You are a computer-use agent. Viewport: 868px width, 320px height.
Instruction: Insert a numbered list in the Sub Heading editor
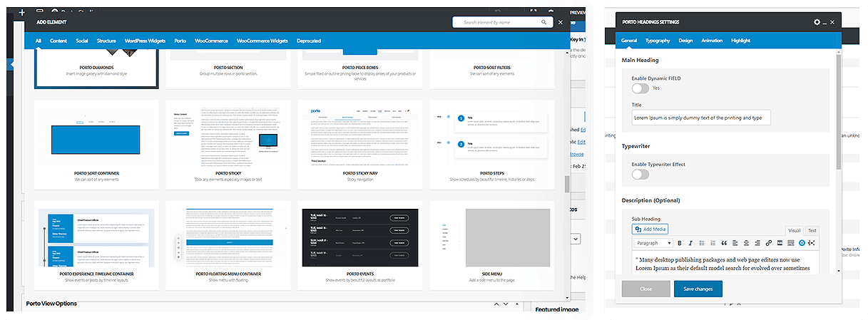tap(713, 243)
